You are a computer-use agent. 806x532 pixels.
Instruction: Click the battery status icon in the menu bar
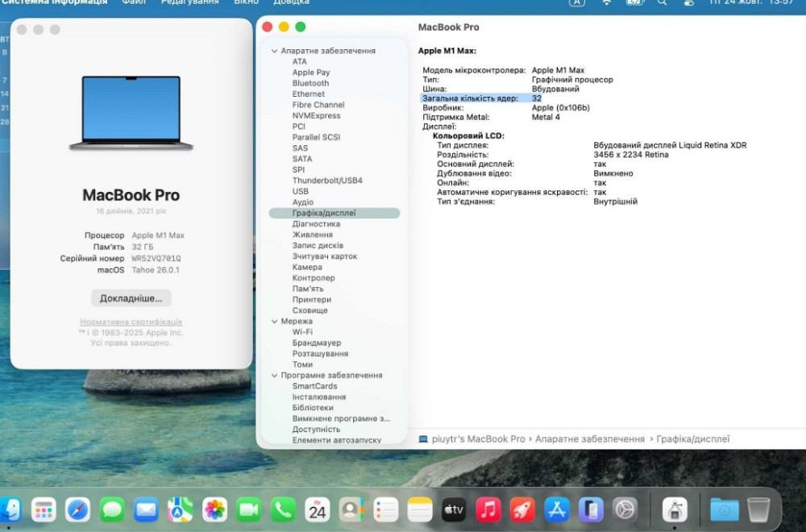click(634, 5)
